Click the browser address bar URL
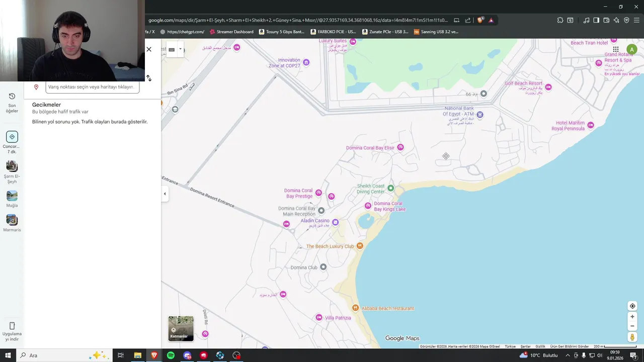The width and height of the screenshot is (644, 362). (298, 20)
